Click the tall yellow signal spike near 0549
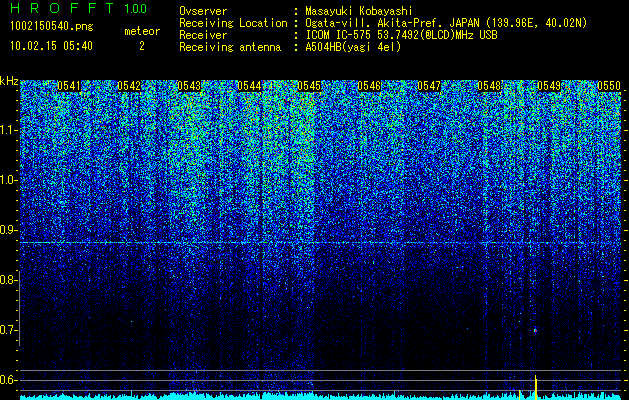 coord(536,387)
